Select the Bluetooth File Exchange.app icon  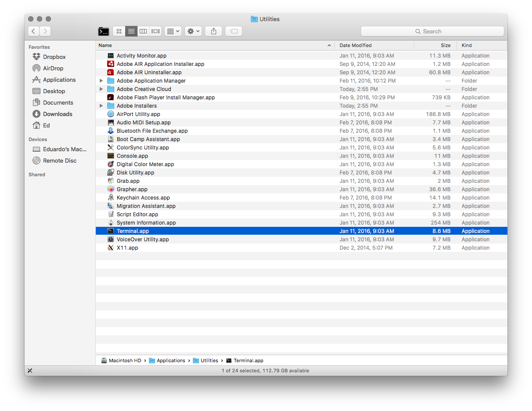coord(111,131)
